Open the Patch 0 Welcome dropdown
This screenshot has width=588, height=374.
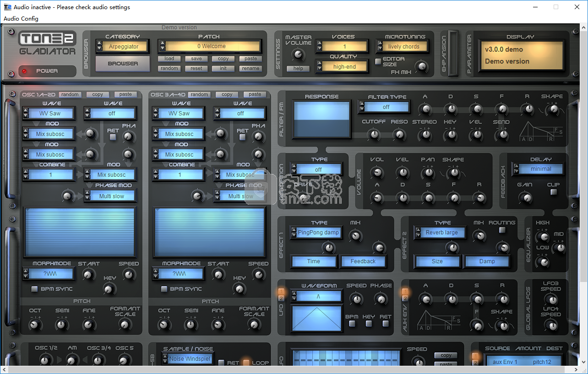click(210, 46)
